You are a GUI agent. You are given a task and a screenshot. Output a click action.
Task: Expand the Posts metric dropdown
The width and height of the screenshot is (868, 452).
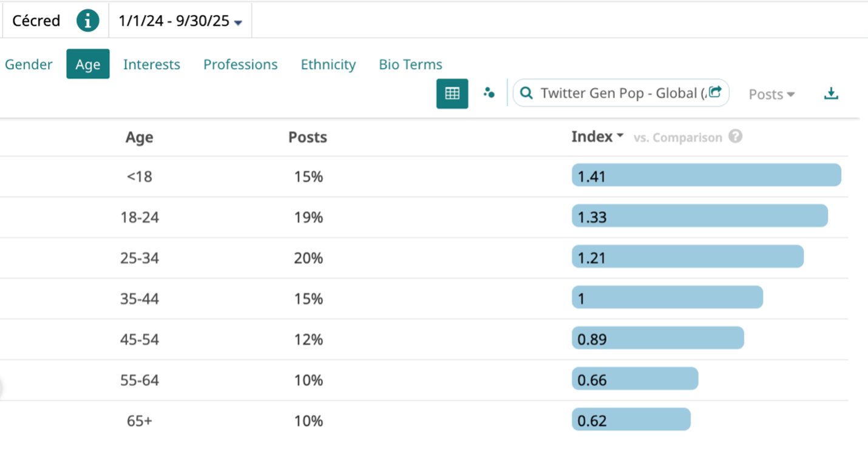(x=771, y=94)
